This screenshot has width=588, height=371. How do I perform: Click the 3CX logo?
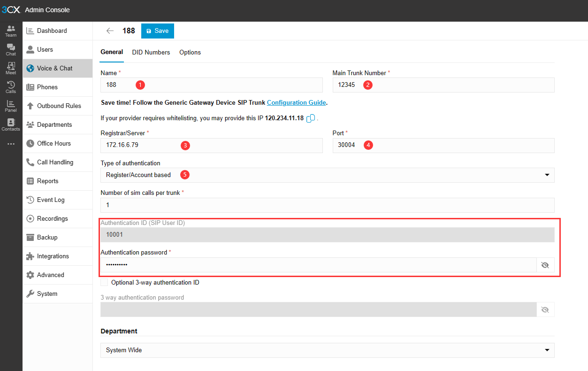point(11,10)
